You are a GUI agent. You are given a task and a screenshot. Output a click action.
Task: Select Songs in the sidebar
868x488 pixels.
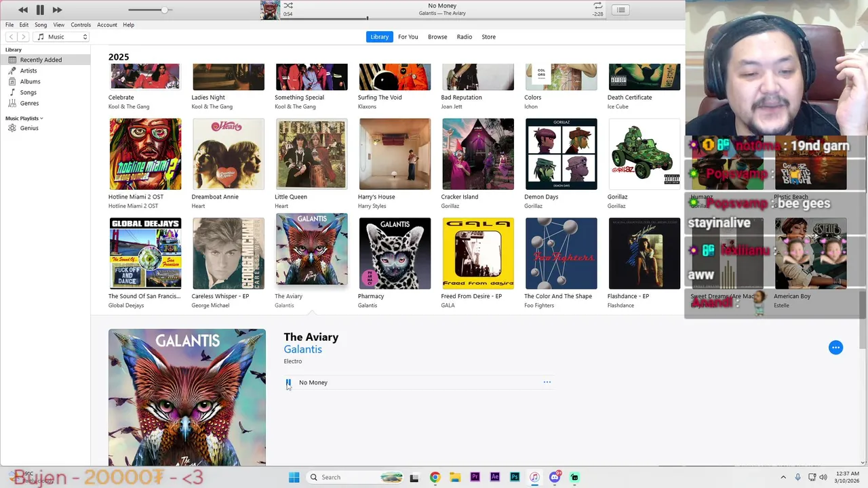coord(45,92)
